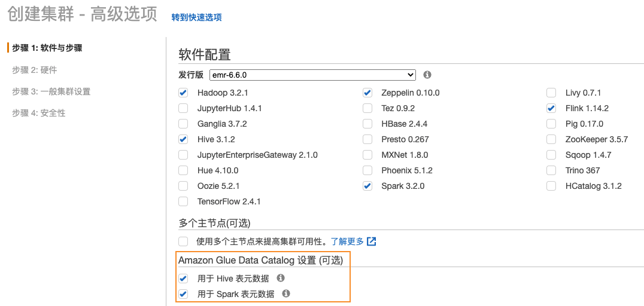Enable Tez 0.9.2 checkbox
This screenshot has width=644, height=306.
(367, 108)
